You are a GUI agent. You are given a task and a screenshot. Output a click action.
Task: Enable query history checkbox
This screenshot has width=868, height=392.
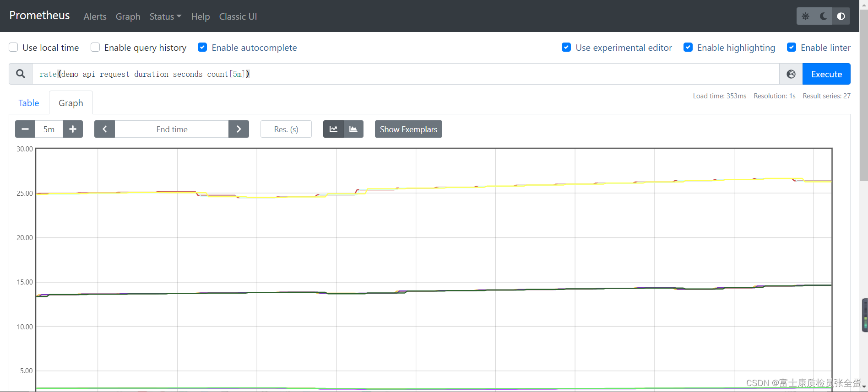point(95,47)
